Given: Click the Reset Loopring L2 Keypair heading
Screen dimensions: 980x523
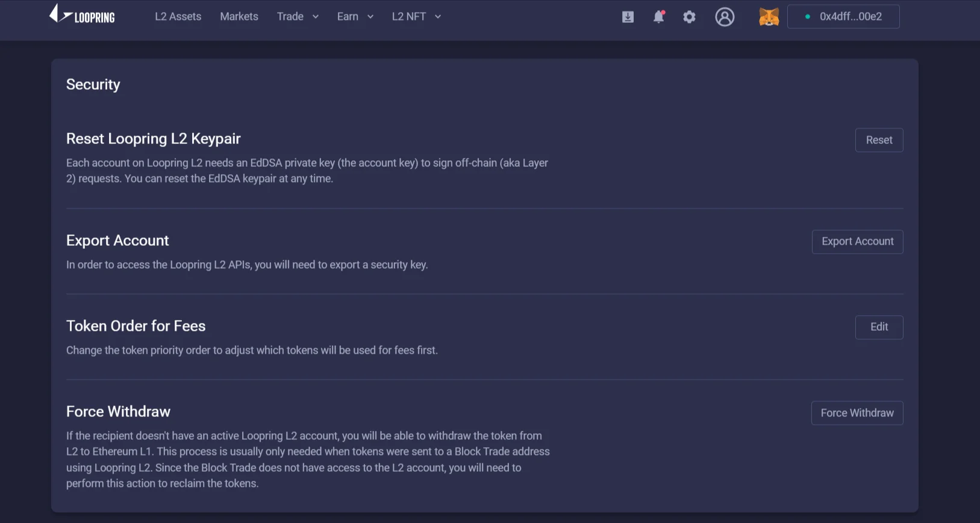Looking at the screenshot, I should [x=154, y=139].
